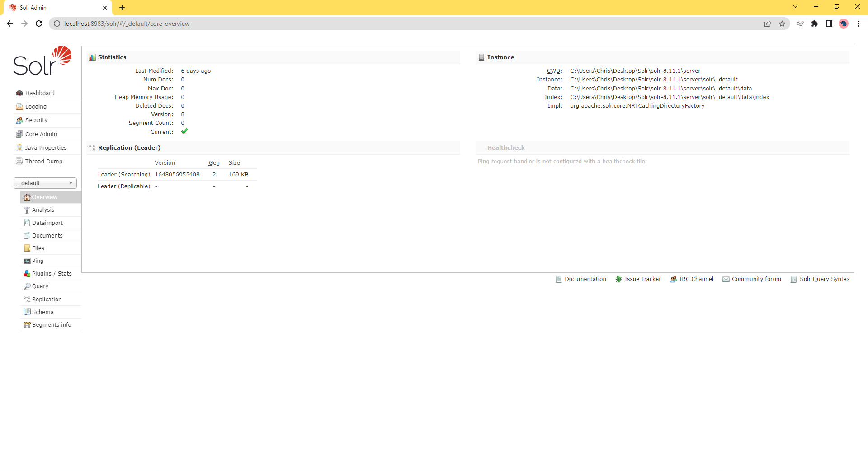Bookmark this page with the star

tap(782, 24)
